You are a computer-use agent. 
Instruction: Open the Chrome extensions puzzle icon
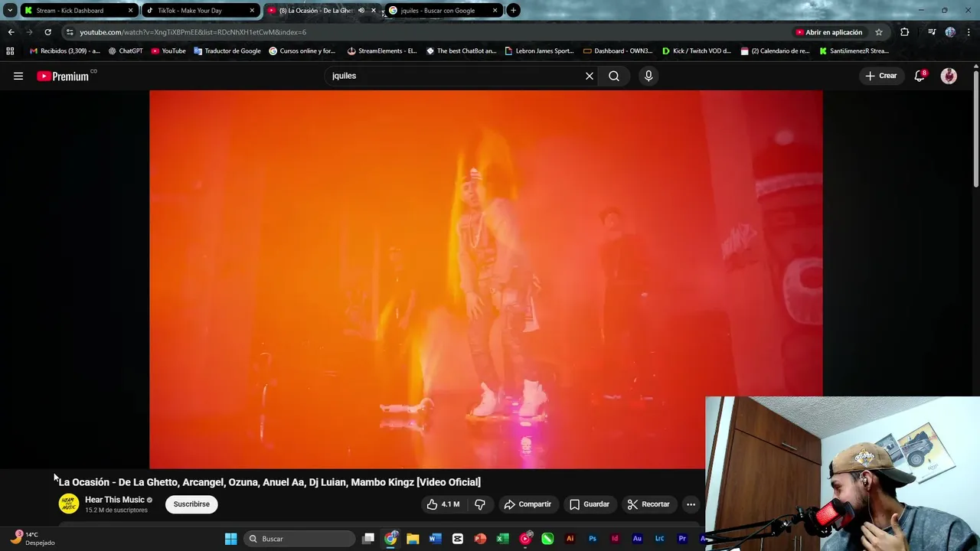[x=904, y=32]
